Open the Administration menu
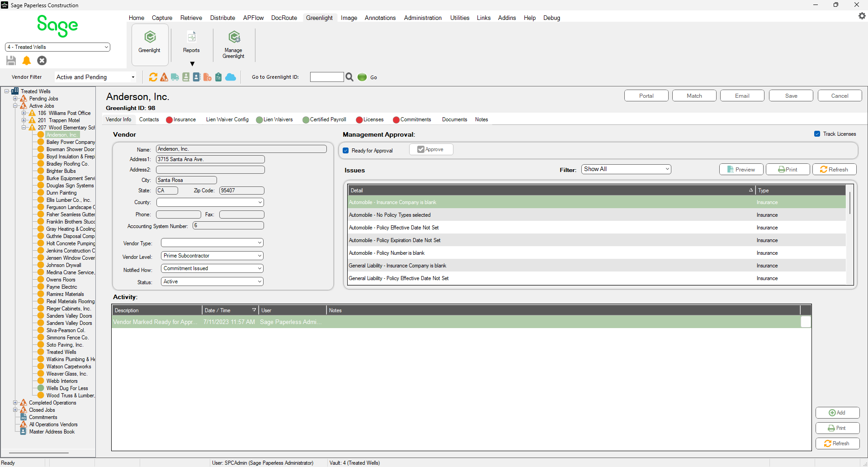 pyautogui.click(x=423, y=18)
